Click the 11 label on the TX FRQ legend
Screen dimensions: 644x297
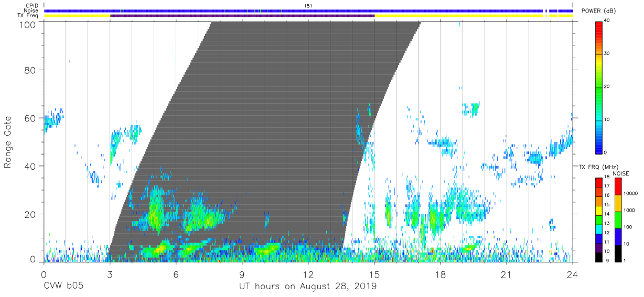pyautogui.click(x=607, y=243)
